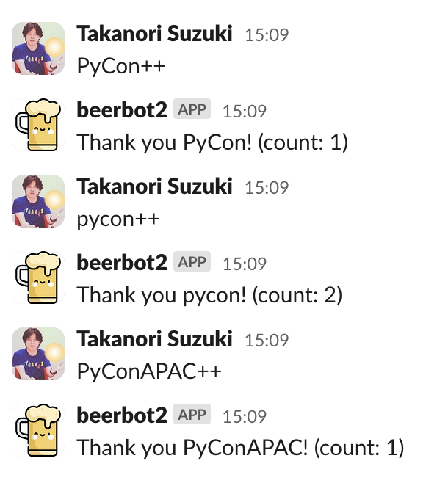448x483 pixels.
Task: Open Takanori Suzuki's profile from the PyCon++ message
Action: pos(154,34)
